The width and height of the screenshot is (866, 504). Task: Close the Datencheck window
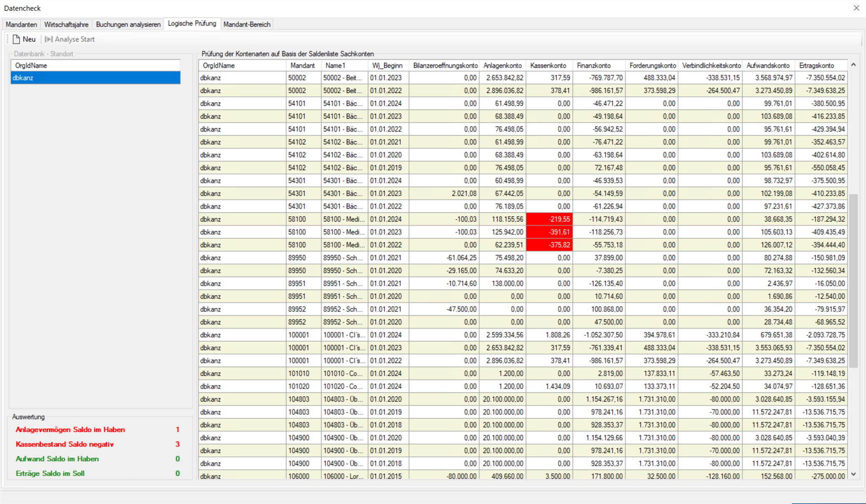[856, 8]
